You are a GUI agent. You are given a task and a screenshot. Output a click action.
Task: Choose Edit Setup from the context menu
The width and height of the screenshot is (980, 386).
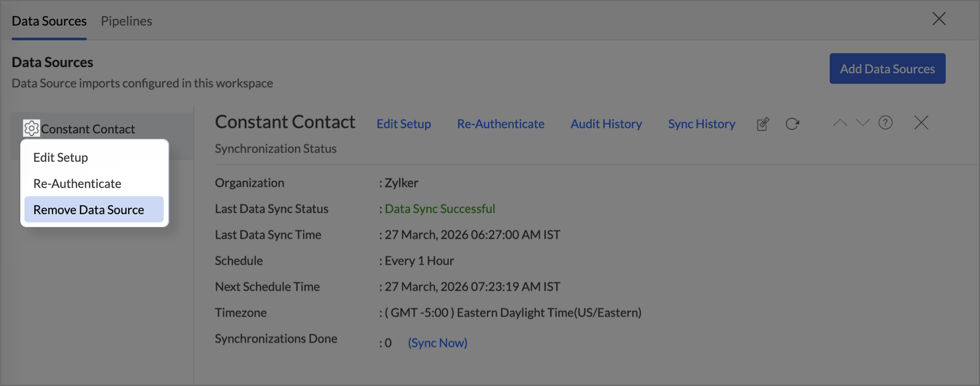pyautogui.click(x=60, y=158)
